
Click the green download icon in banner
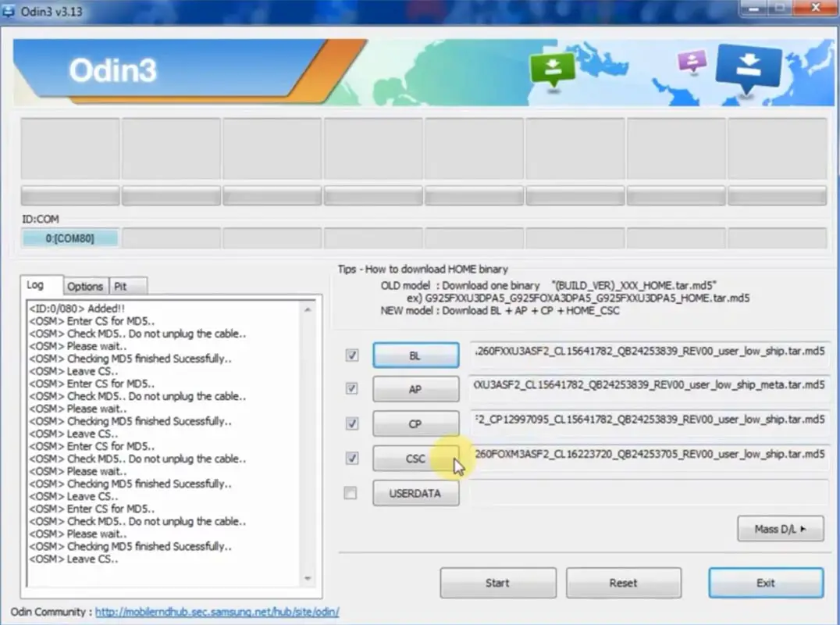pos(552,70)
